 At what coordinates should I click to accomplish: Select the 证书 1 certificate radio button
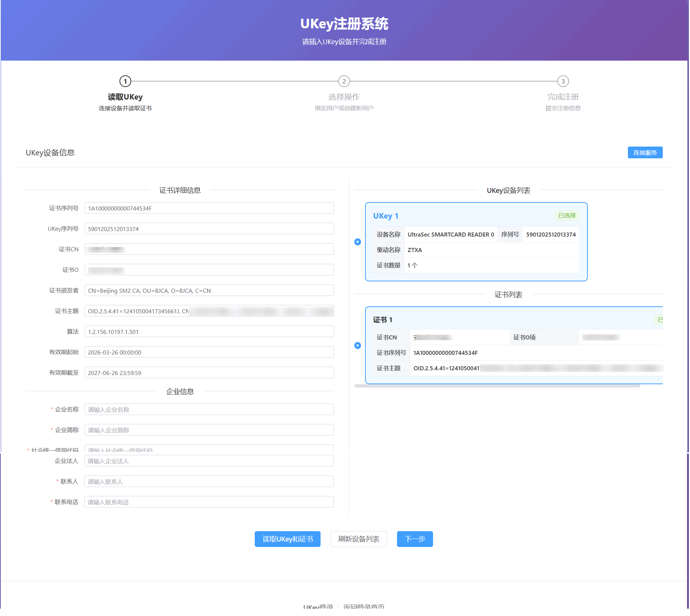(358, 345)
